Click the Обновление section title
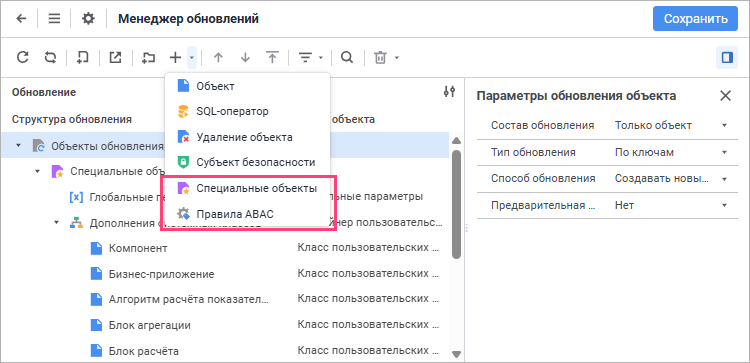 pos(44,92)
